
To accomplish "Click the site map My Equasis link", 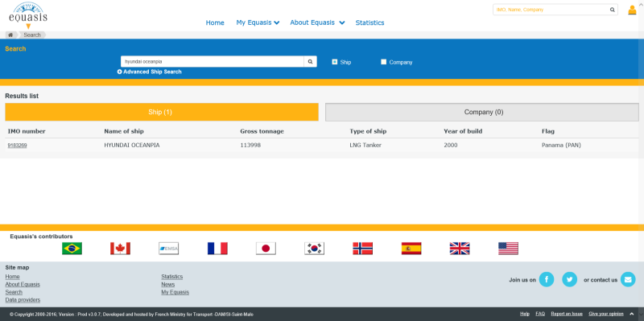I will (x=175, y=292).
